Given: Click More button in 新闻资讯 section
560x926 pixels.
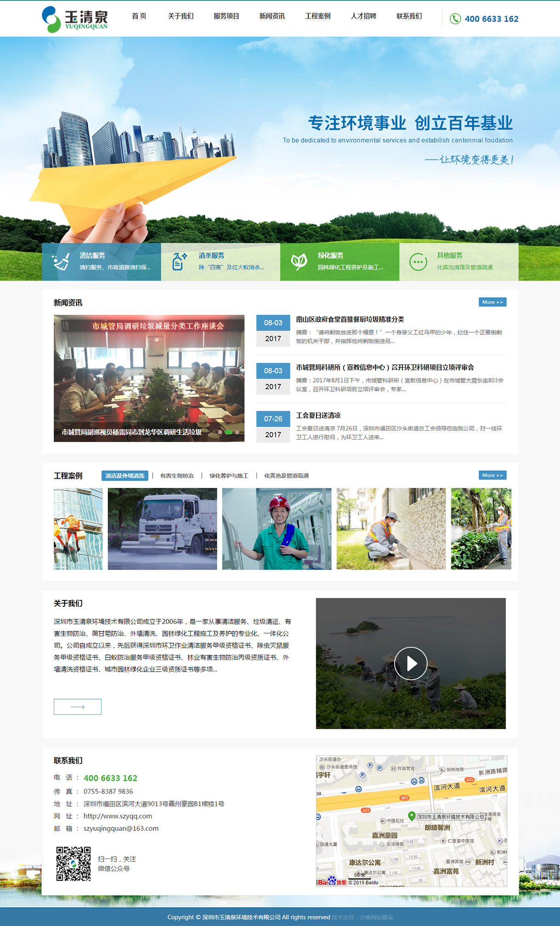Looking at the screenshot, I should [492, 302].
